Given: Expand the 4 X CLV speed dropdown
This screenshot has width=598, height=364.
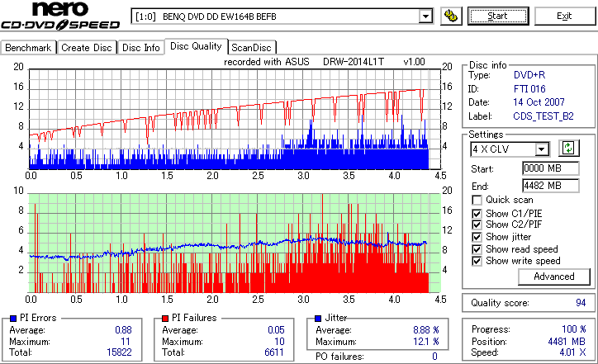Looking at the screenshot, I should pos(542,149).
